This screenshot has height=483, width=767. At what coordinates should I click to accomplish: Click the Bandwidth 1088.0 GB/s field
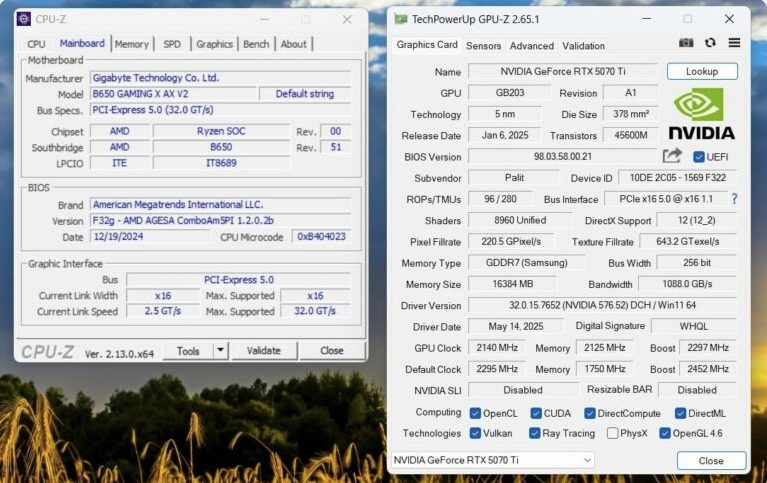(687, 284)
